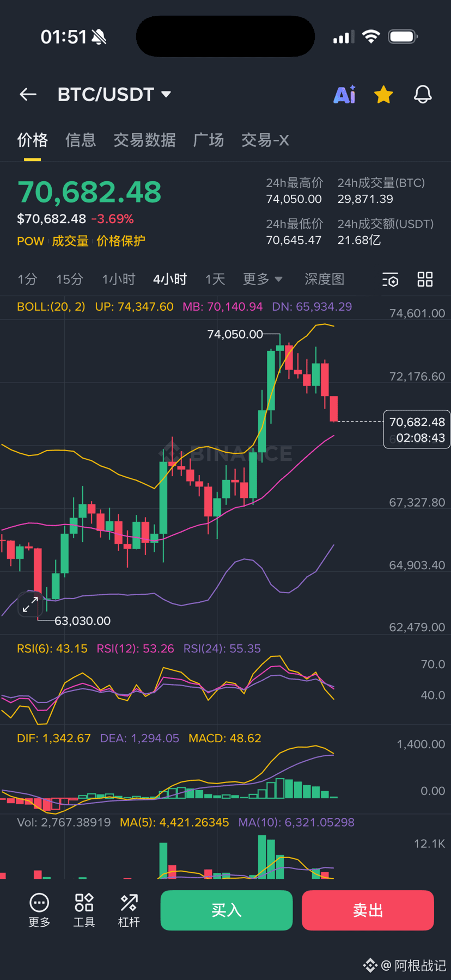Open price alert bell icon
Image resolution: width=451 pixels, height=980 pixels.
pos(423,95)
